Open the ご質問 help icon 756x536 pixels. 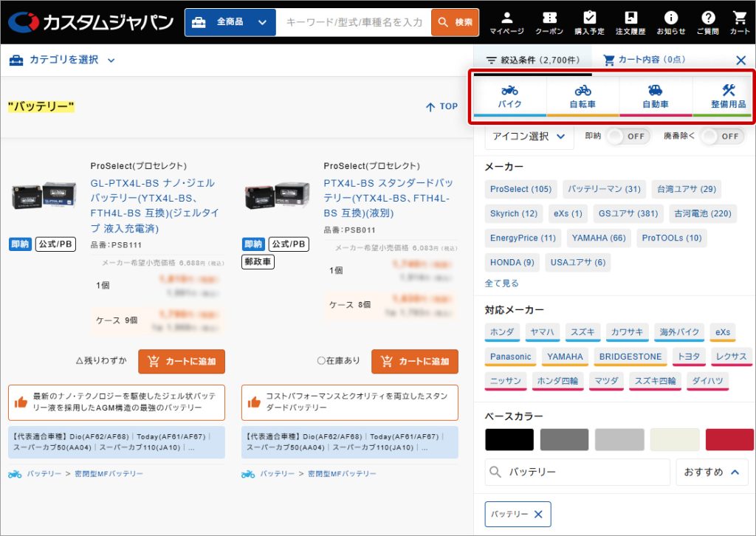(x=708, y=23)
